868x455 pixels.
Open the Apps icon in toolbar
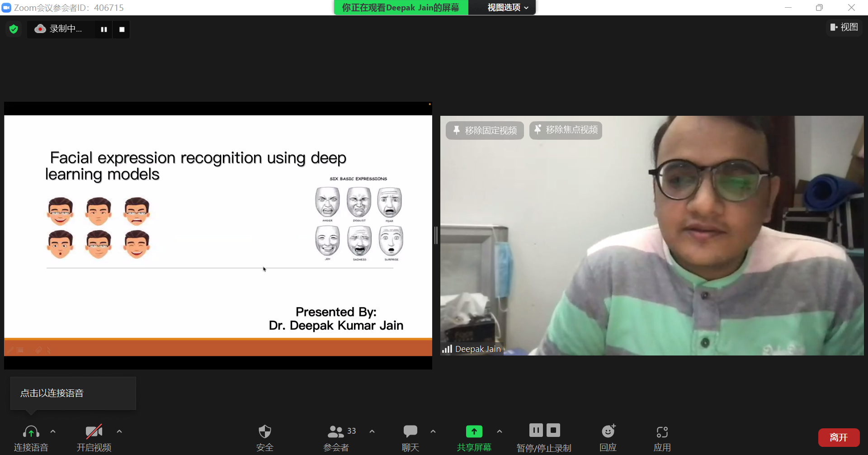click(662, 432)
